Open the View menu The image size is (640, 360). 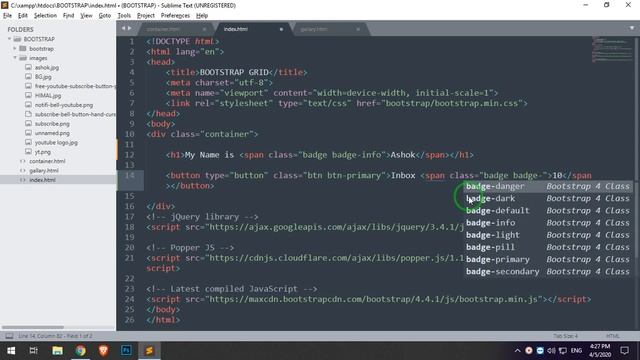coord(86,16)
